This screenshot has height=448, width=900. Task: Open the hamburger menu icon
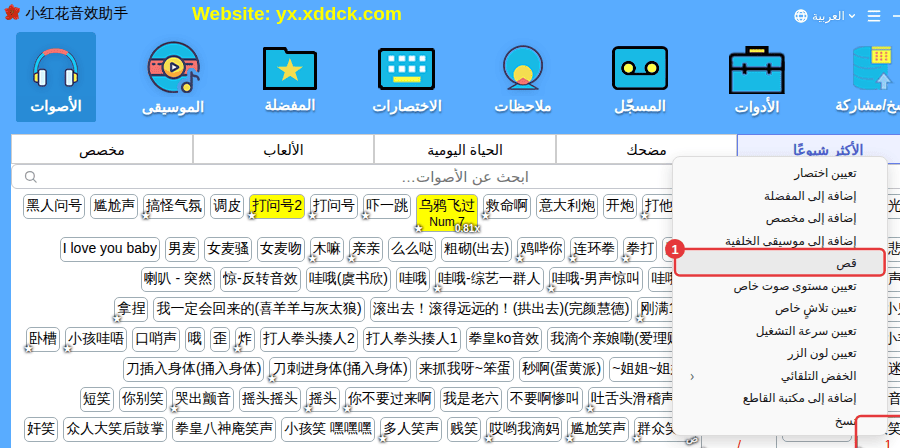[x=874, y=16]
